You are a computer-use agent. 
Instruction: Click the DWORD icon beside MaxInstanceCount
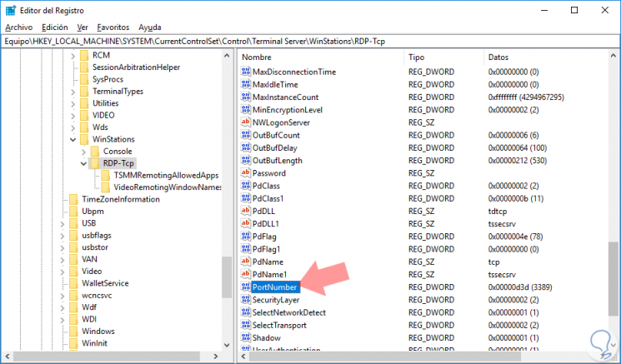point(246,97)
